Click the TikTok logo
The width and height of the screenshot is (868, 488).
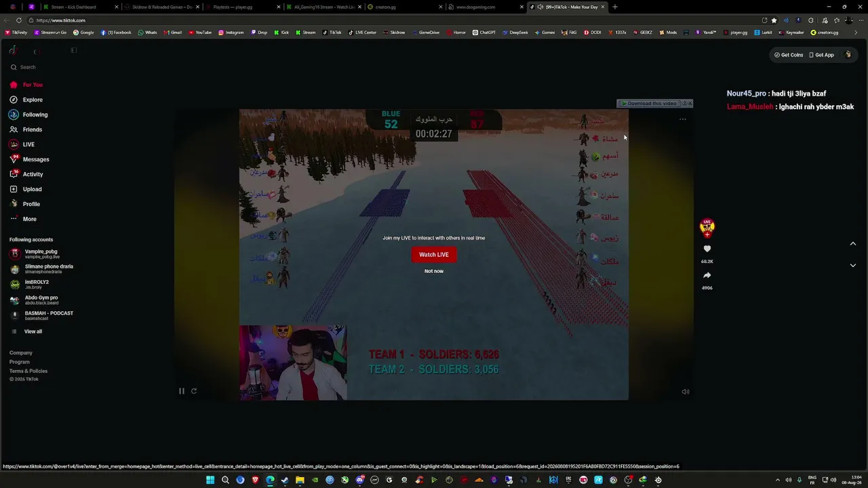click(13, 50)
